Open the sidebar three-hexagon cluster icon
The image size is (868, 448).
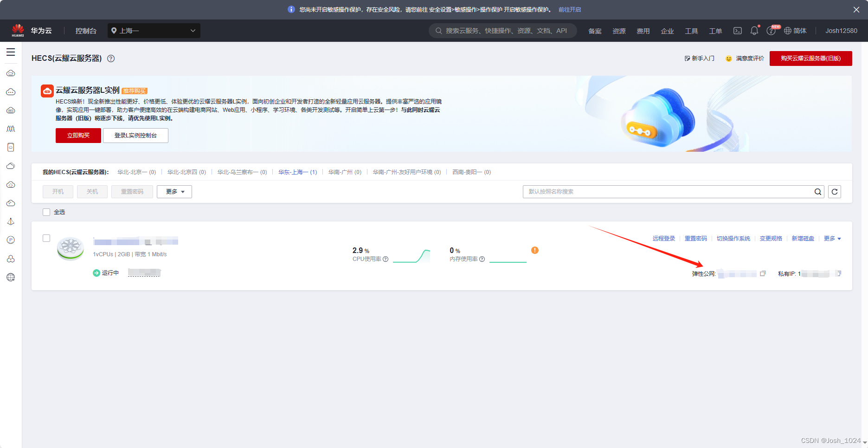pyautogui.click(x=11, y=259)
